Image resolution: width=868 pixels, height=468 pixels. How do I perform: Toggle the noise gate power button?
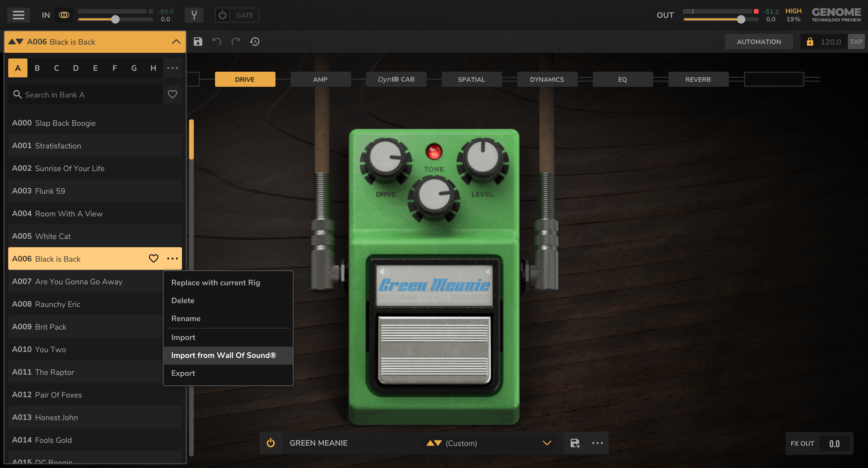tap(222, 15)
